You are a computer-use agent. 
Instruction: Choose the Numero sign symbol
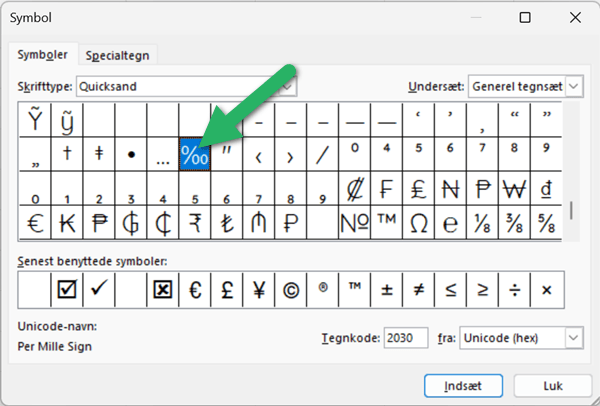click(353, 222)
